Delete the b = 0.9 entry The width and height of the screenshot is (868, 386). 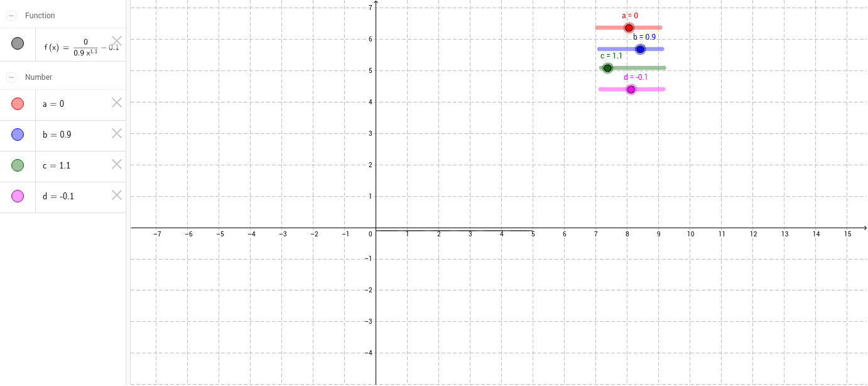(x=117, y=133)
